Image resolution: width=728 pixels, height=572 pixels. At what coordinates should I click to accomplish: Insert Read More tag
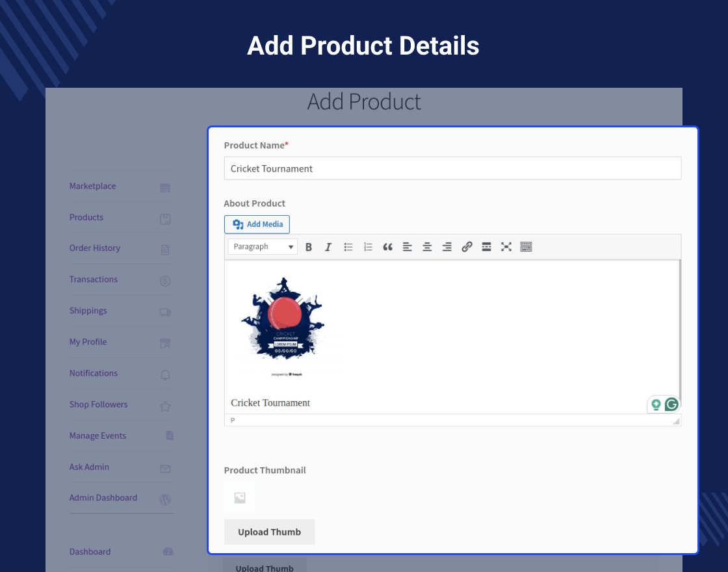point(486,247)
